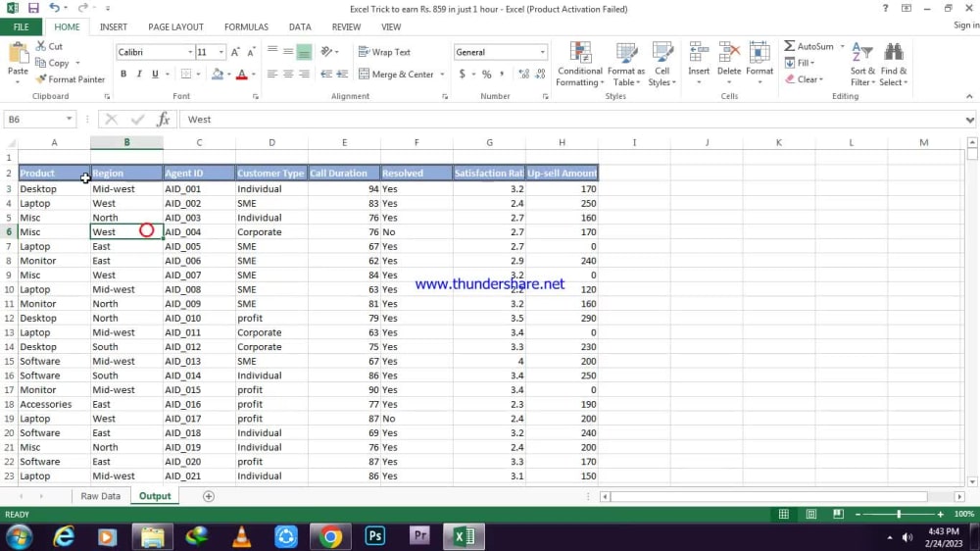Decrease font size with the small A icon
The width and height of the screenshot is (980, 551).
click(x=251, y=53)
